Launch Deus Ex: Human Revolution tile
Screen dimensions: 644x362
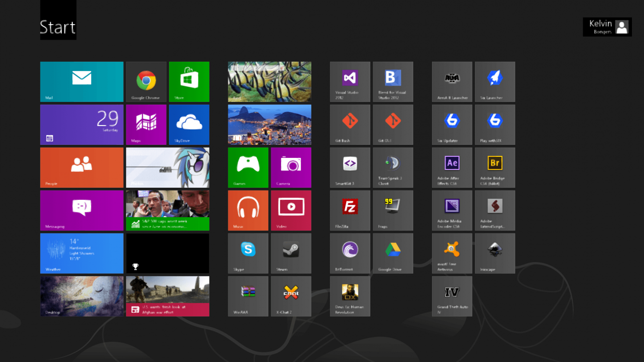350,296
